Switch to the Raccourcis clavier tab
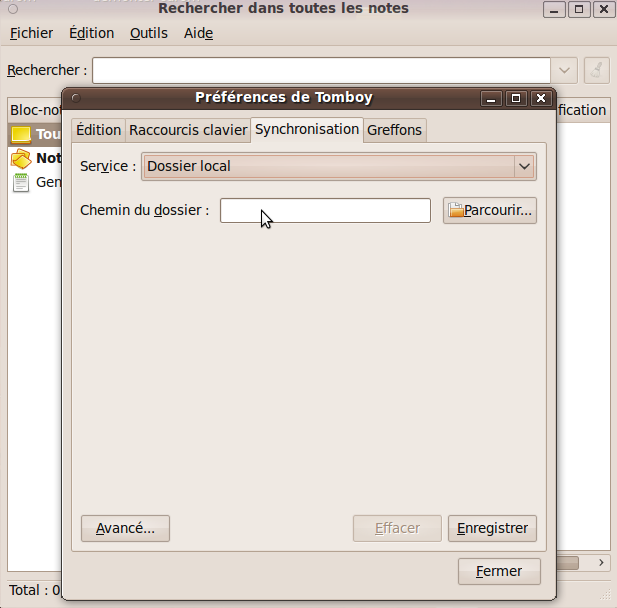 click(x=187, y=130)
